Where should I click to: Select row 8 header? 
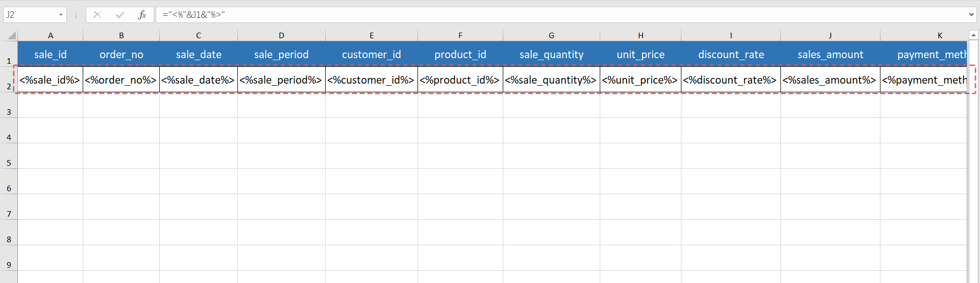click(9, 233)
